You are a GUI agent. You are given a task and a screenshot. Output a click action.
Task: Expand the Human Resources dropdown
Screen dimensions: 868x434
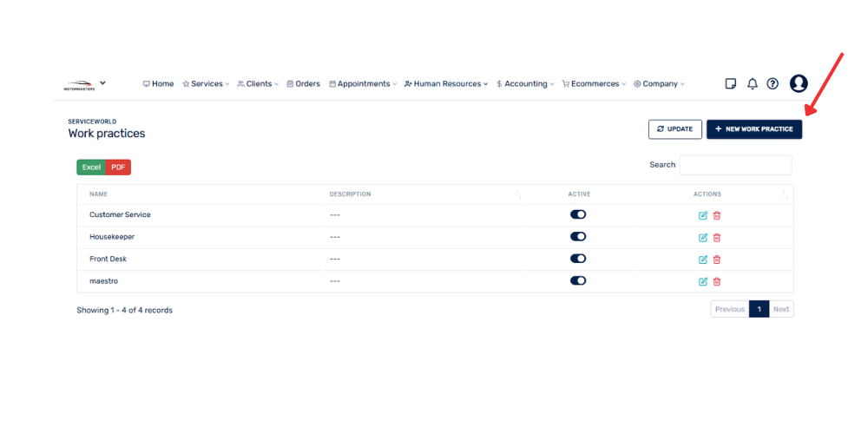point(446,84)
